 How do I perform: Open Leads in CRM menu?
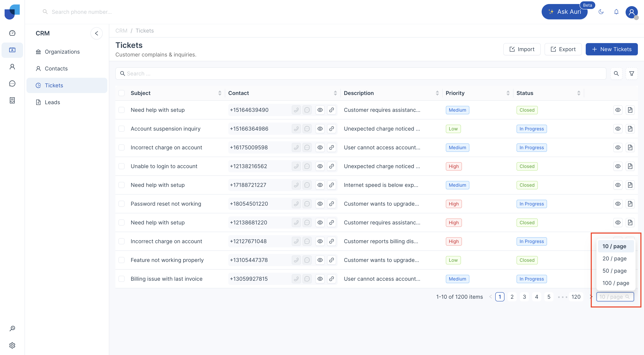click(52, 102)
